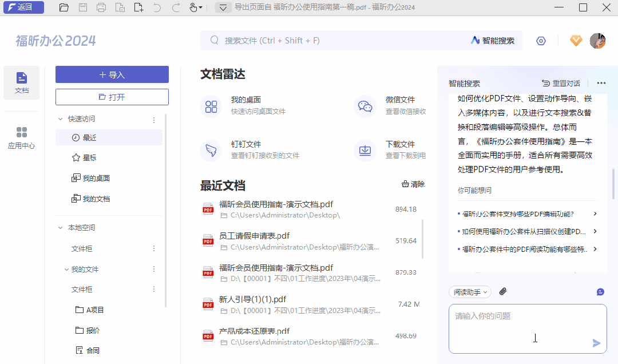Click the question input field
The image size is (618, 364).
click(528, 329)
